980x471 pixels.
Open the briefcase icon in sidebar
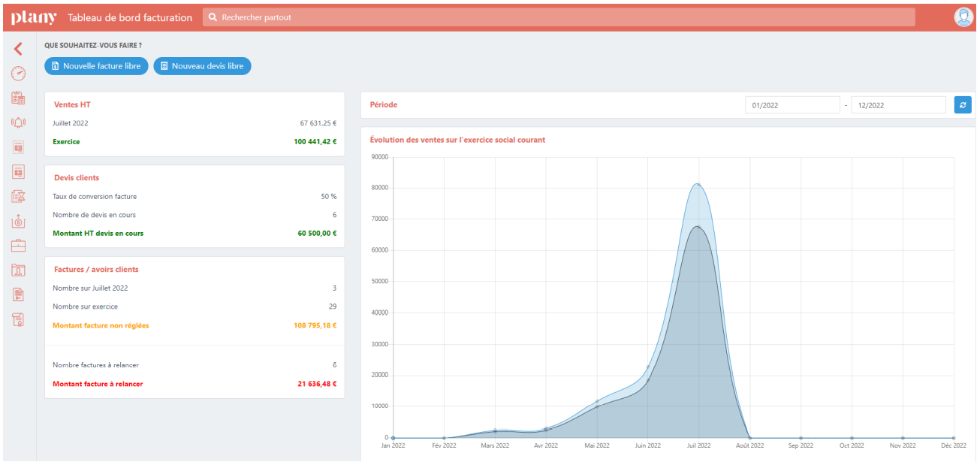18,246
